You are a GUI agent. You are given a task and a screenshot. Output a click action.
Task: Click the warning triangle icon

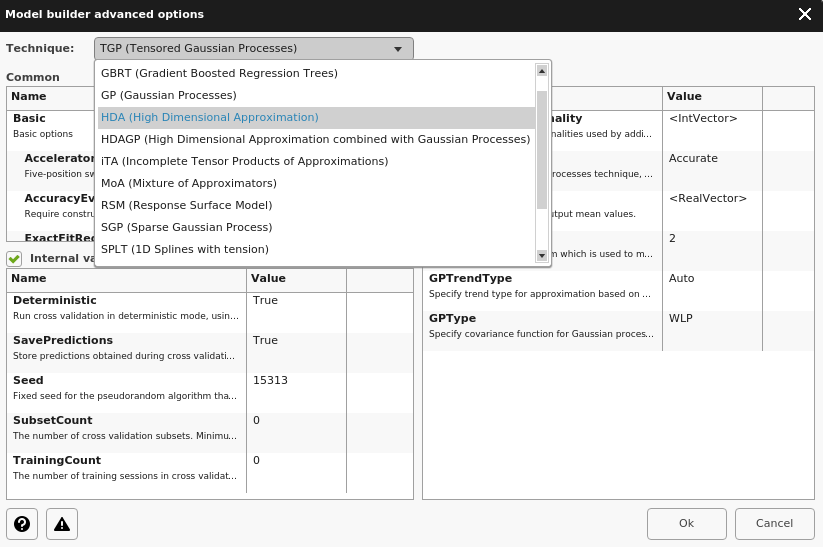point(62,523)
